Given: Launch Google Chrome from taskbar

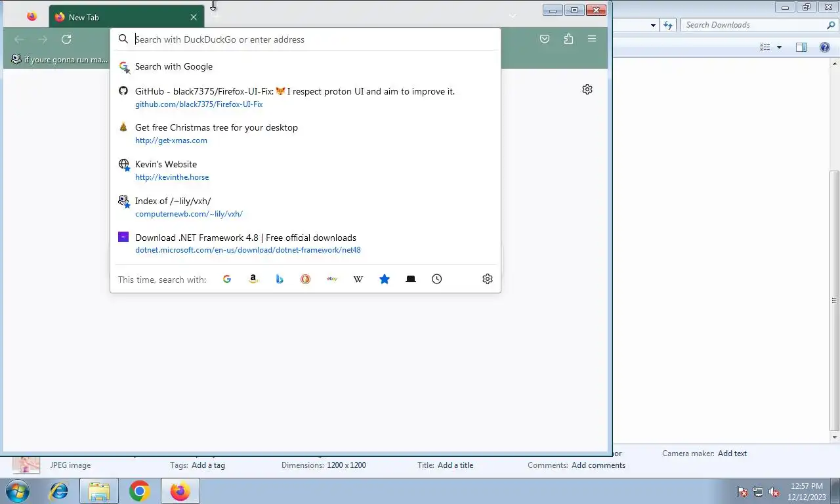Looking at the screenshot, I should pos(139,491).
